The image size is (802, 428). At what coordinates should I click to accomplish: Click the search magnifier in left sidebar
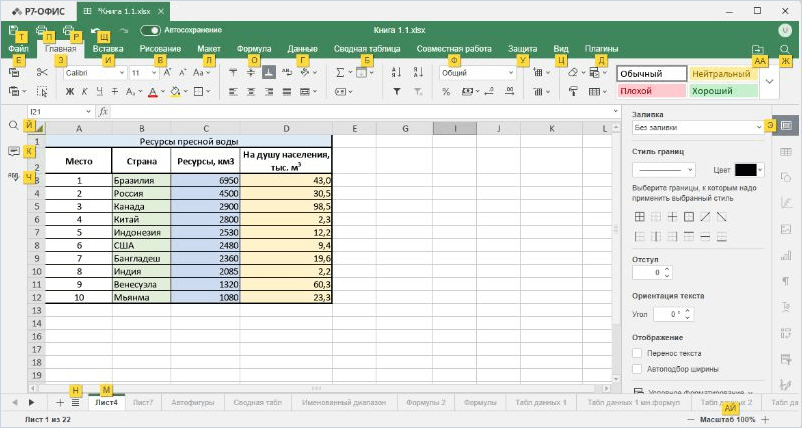point(14,126)
